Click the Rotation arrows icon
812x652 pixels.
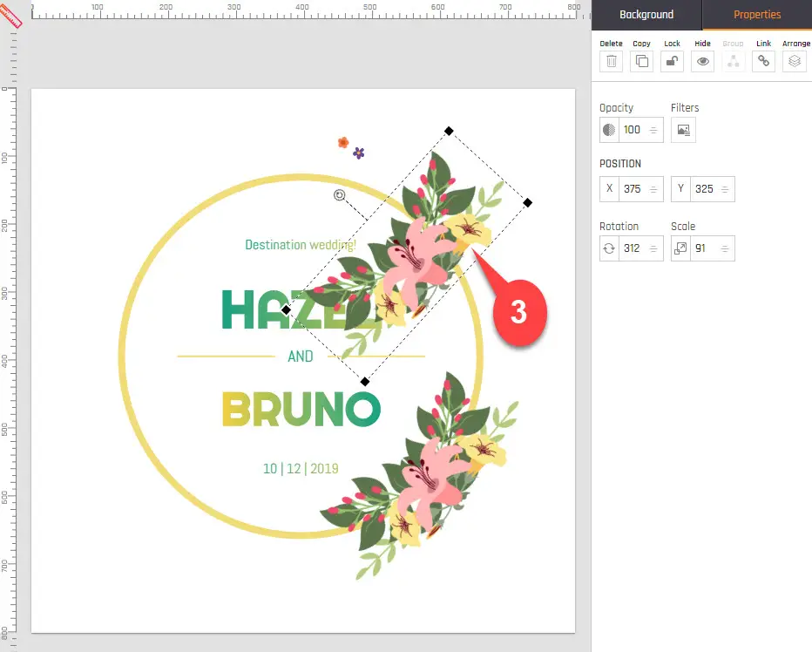tap(610, 248)
